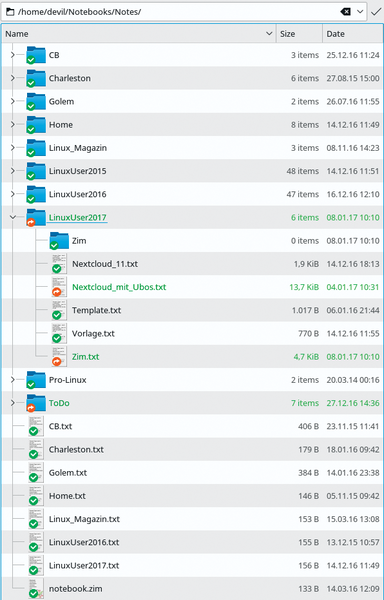Sort by the Size column header

[x=299, y=34]
